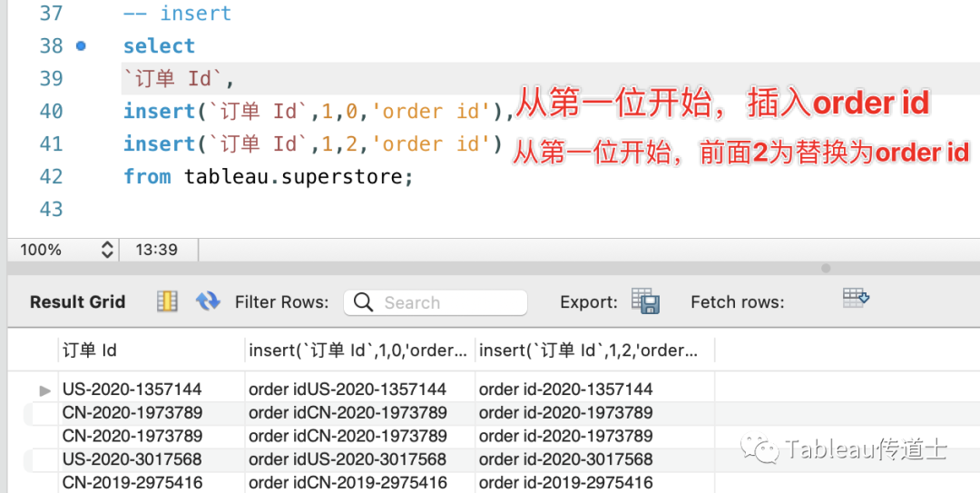Click the Fetch rows icon

point(856,297)
